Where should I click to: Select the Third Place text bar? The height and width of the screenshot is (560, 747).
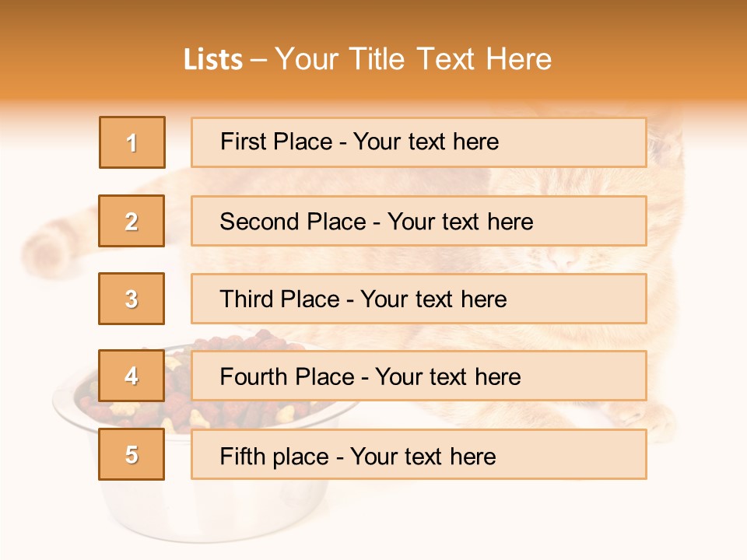point(419,299)
